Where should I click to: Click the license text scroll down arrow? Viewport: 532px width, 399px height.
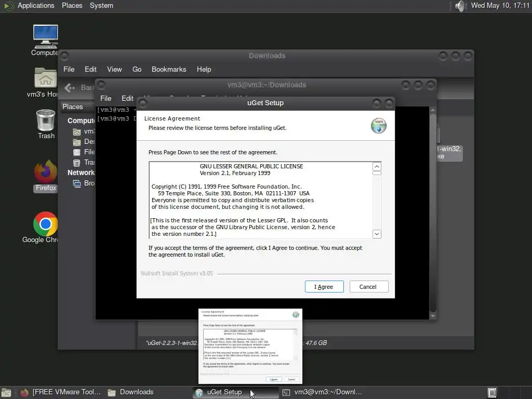click(x=377, y=234)
